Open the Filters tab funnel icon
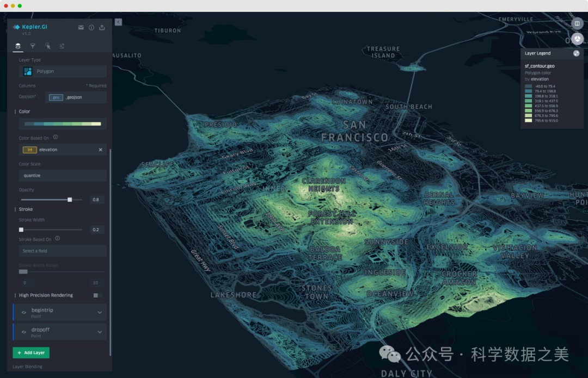Image resolution: width=588 pixels, height=378 pixels. [x=33, y=46]
